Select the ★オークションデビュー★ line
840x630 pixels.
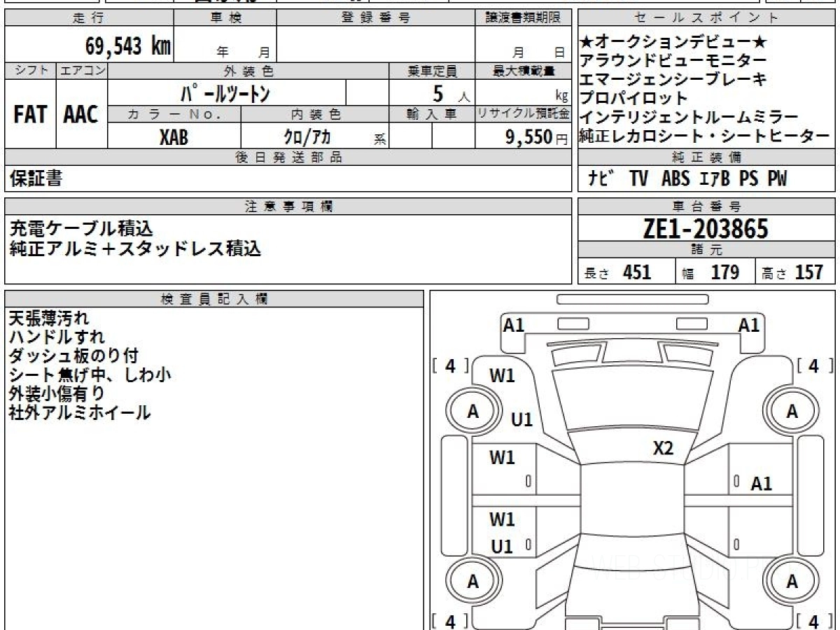(x=675, y=43)
